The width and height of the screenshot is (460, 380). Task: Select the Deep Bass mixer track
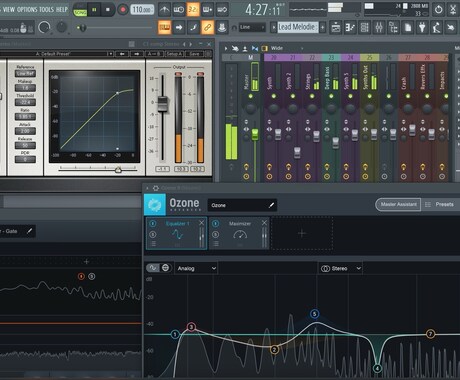coord(327,78)
